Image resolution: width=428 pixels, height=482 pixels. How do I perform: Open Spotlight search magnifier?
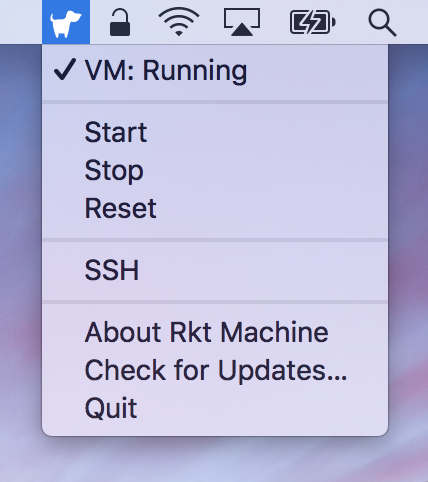[382, 23]
